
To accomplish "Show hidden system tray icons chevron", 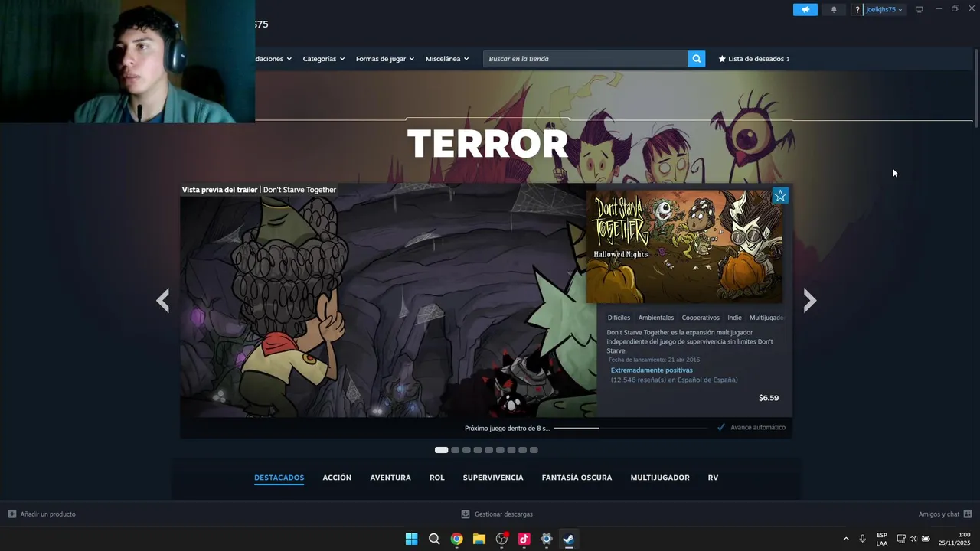I will (846, 539).
